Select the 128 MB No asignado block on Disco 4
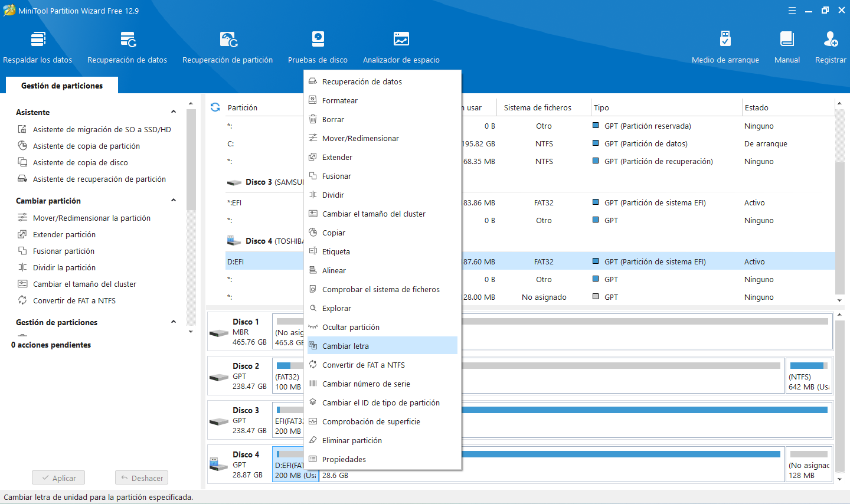This screenshot has height=504, width=850. 809,464
